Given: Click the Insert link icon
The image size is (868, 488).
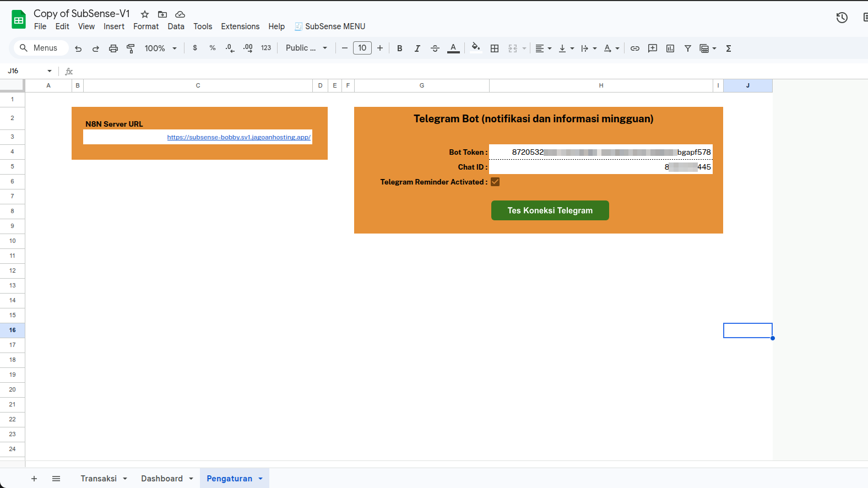Looking at the screenshot, I should (x=634, y=48).
